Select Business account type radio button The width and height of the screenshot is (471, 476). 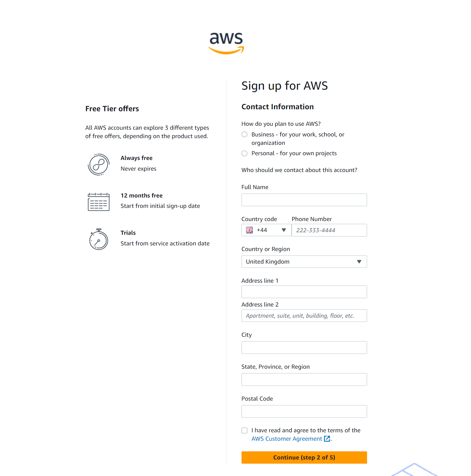point(245,134)
